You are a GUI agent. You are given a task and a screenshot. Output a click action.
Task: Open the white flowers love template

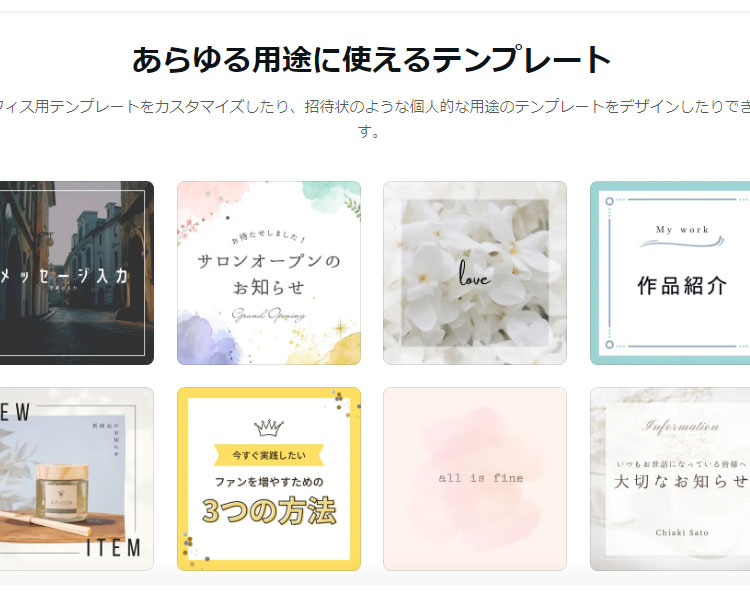tap(475, 273)
